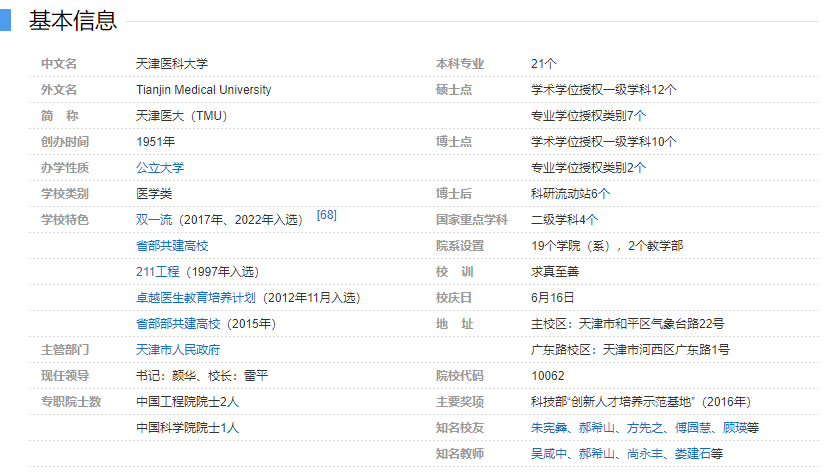Click the school code 10062
Image resolution: width=830 pixels, height=474 pixels.
(547, 376)
